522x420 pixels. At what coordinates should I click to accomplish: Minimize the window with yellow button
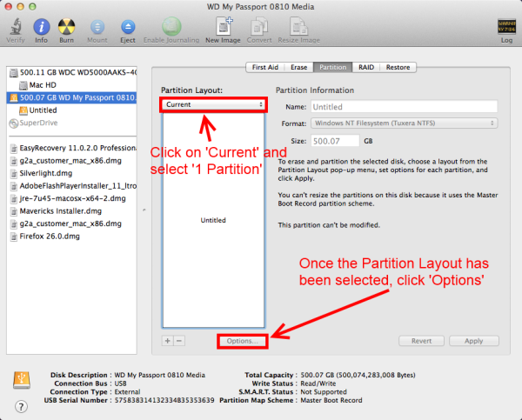pyautogui.click(x=20, y=6)
